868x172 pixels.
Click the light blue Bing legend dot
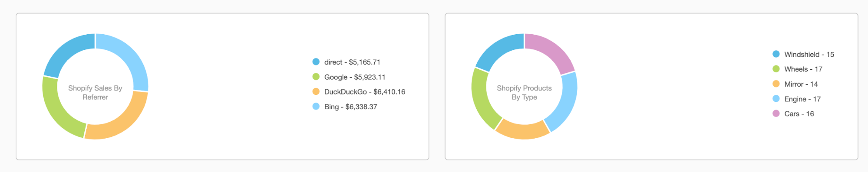coord(316,107)
